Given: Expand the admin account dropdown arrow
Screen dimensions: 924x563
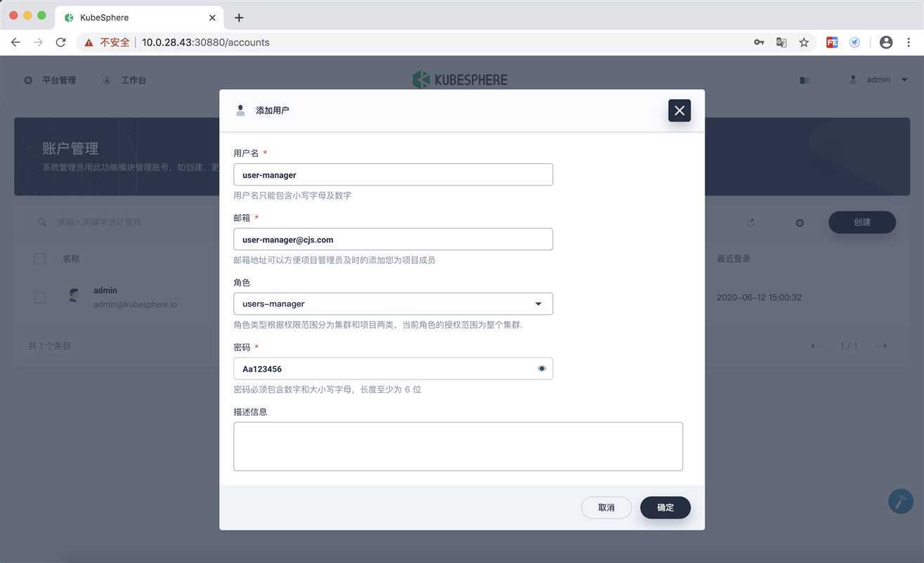Looking at the screenshot, I should [x=904, y=80].
